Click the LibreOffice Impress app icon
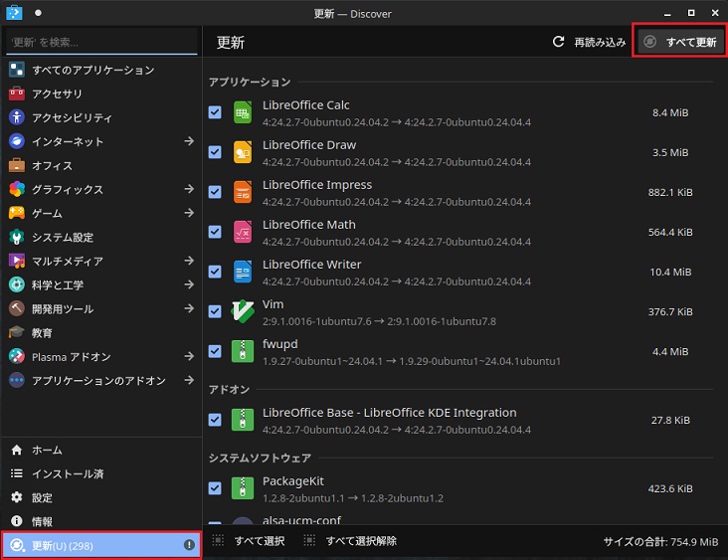This screenshot has width=728, height=560. pyautogui.click(x=243, y=192)
